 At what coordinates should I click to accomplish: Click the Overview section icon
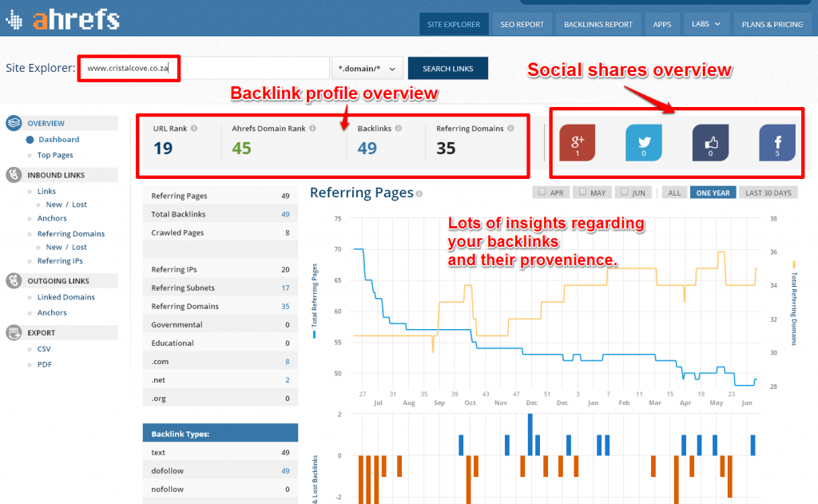pos(14,123)
